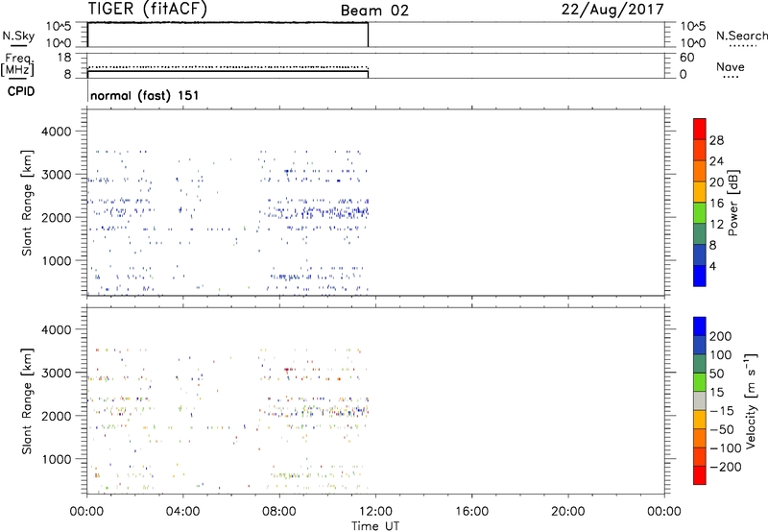Click the 'Power [dB]' colorbar label
Image resolution: width=768 pixels, height=532 pixels.
pos(733,203)
